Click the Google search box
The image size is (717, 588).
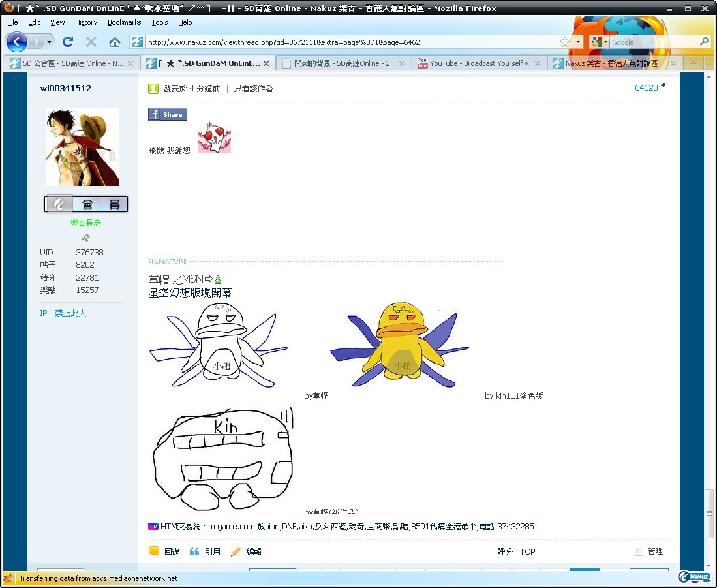[x=654, y=42]
